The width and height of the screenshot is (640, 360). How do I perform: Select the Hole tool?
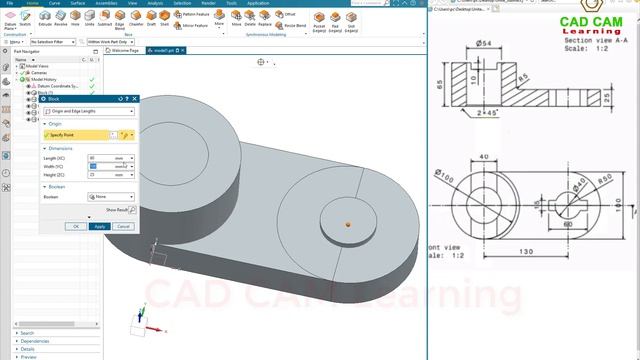(75, 19)
